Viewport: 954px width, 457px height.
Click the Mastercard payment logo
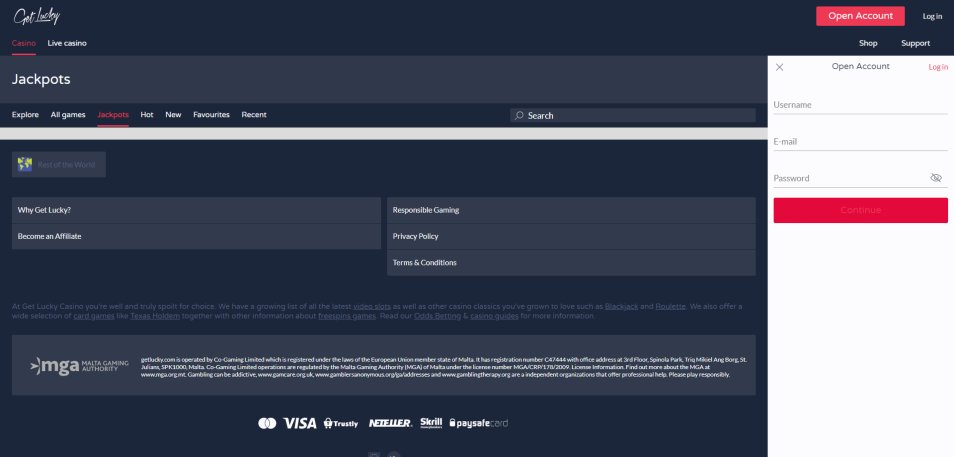point(267,423)
